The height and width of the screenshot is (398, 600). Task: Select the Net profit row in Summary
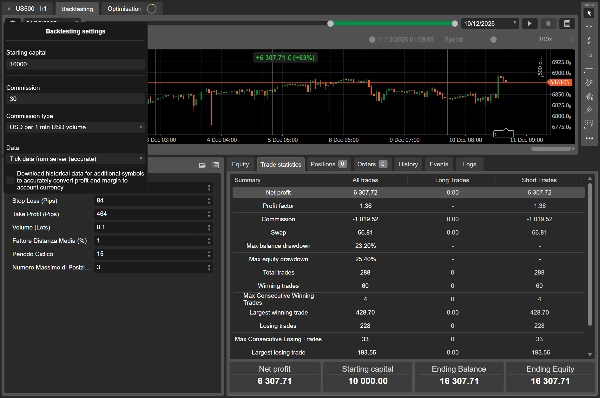tap(409, 192)
